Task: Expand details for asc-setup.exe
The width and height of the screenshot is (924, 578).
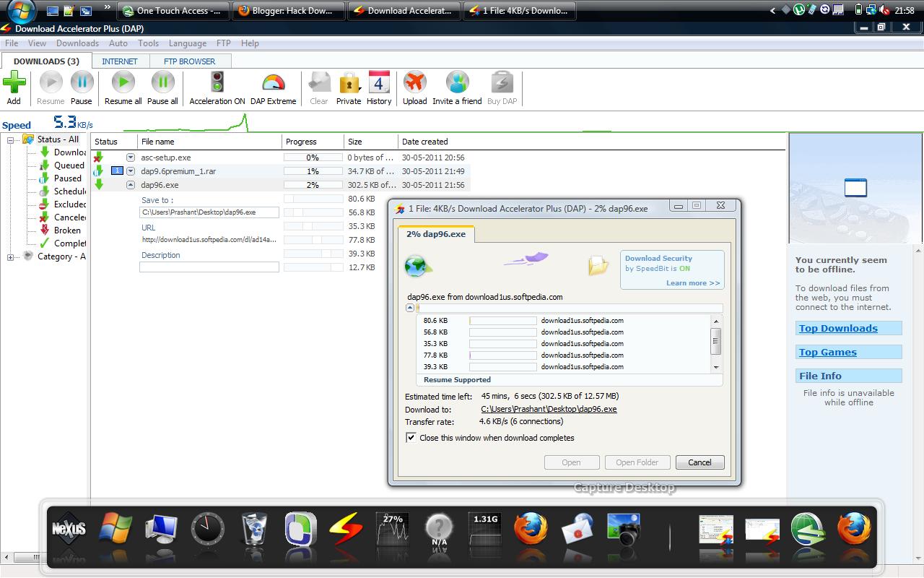Action: point(131,157)
